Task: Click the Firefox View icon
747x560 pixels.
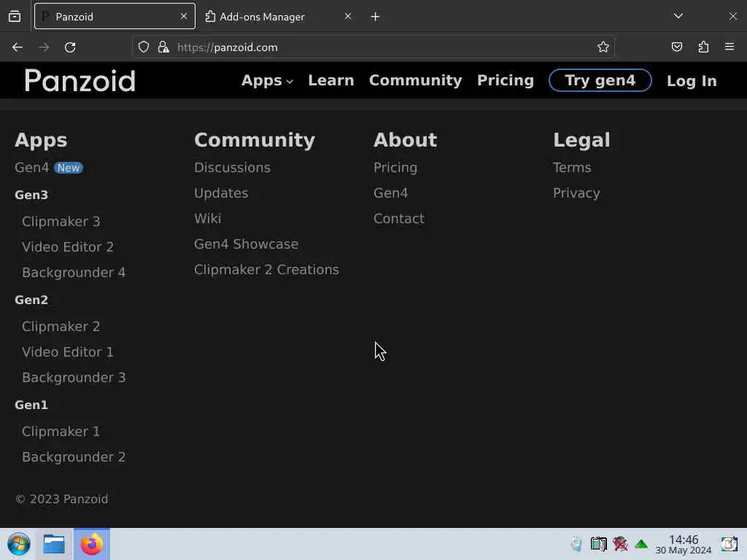Action: 15,17
